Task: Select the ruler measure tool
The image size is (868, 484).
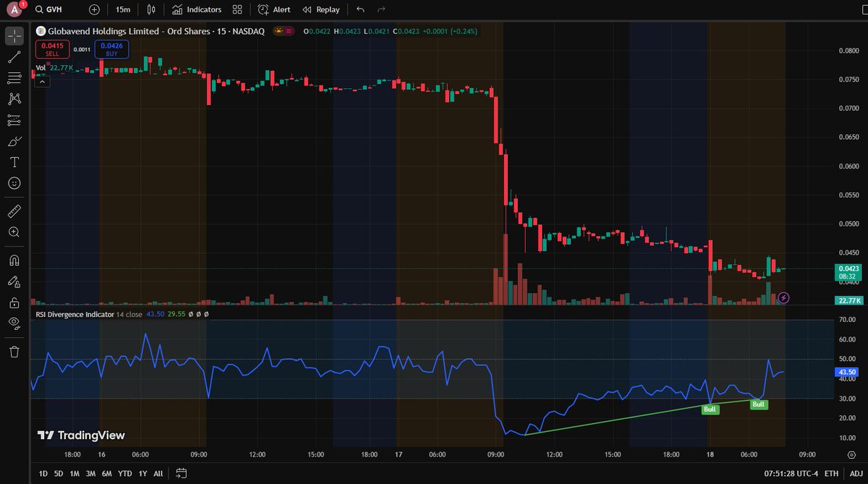Action: pos(14,211)
